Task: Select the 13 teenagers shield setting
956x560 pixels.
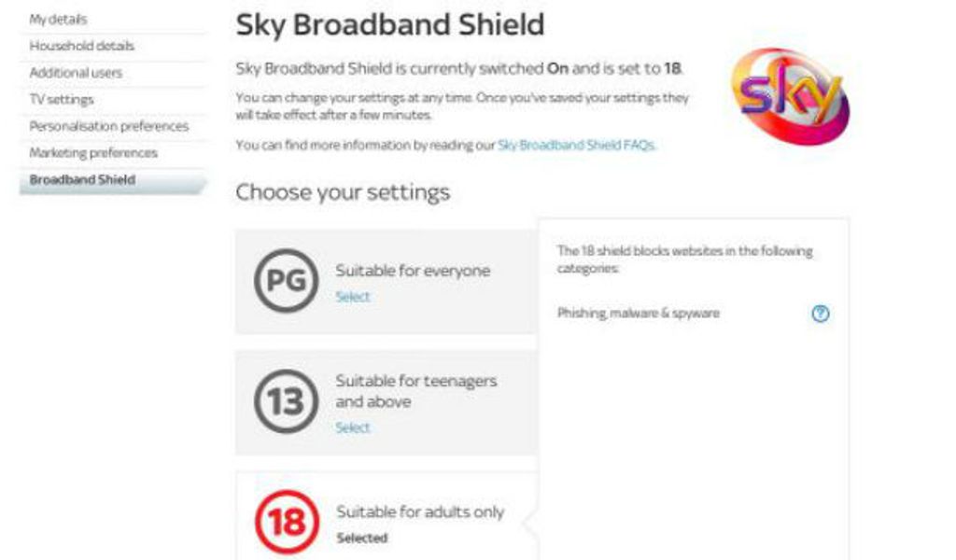Action: point(352,427)
